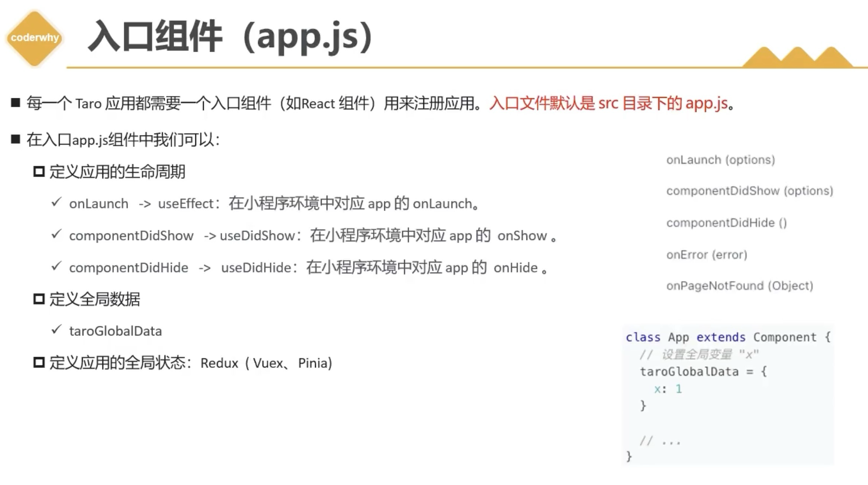Click onError (error) in the right list
This screenshot has width=868, height=485.
[x=707, y=255]
